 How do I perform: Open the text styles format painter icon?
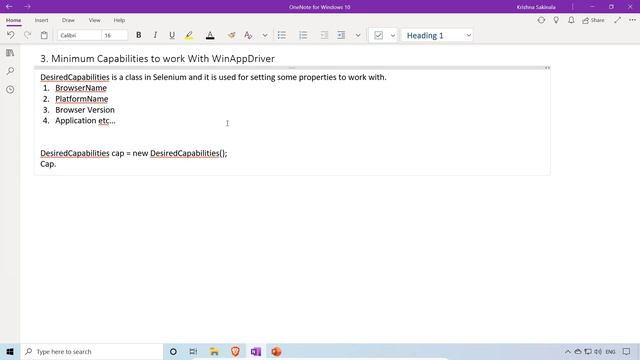click(x=248, y=36)
